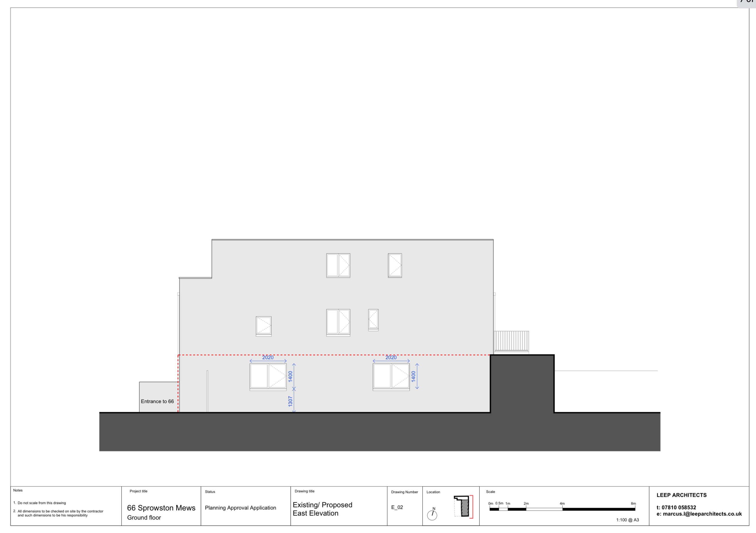Click the north arrow compass symbol
The image size is (756, 533).
coord(432,515)
